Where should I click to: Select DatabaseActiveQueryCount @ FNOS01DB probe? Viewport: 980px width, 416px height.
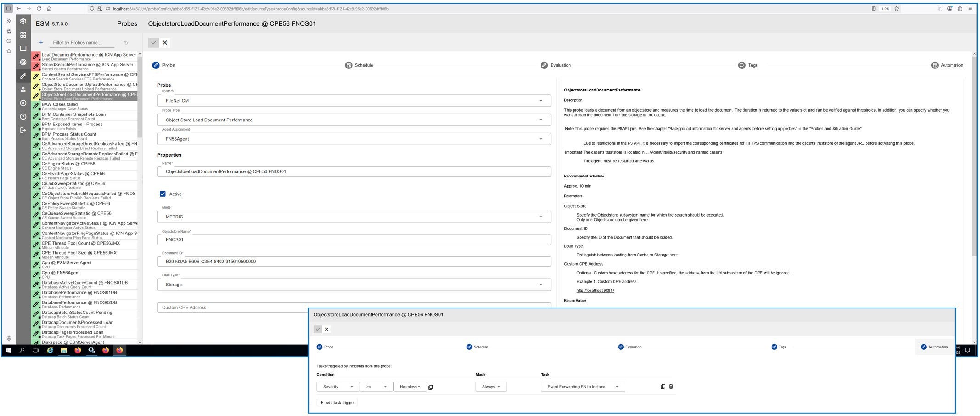84,285
